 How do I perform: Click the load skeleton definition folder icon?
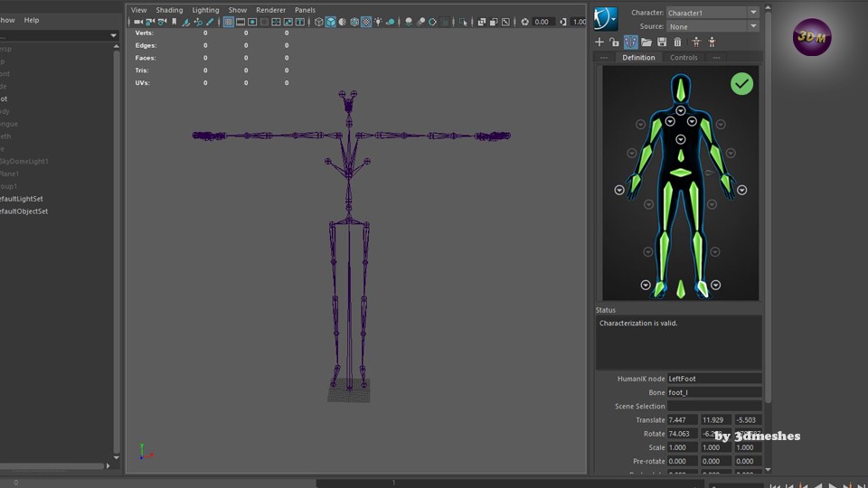(646, 42)
